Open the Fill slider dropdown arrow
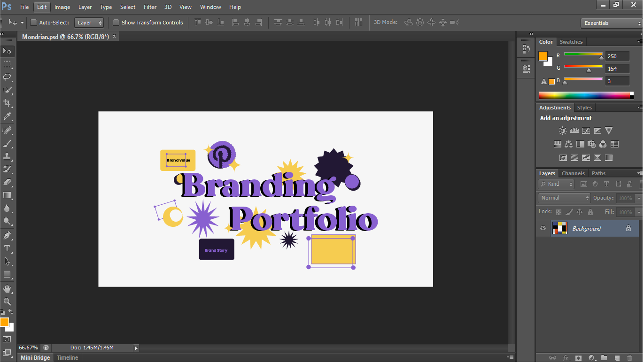This screenshot has height=363, width=644. (x=638, y=212)
